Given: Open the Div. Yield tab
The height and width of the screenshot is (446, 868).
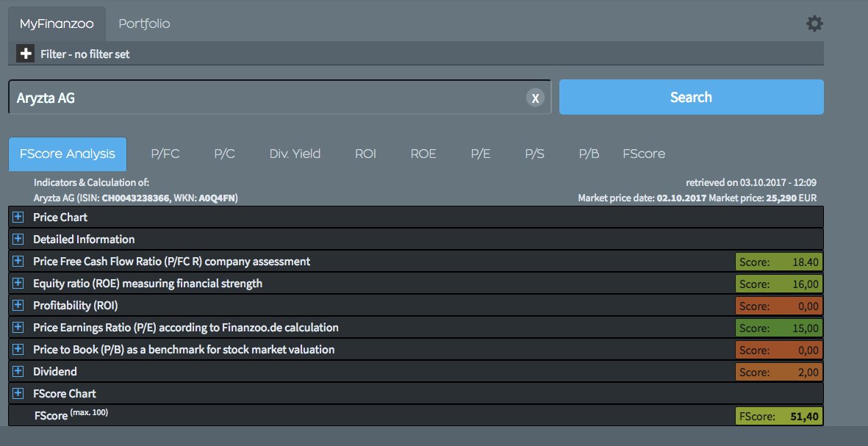Looking at the screenshot, I should click(295, 154).
